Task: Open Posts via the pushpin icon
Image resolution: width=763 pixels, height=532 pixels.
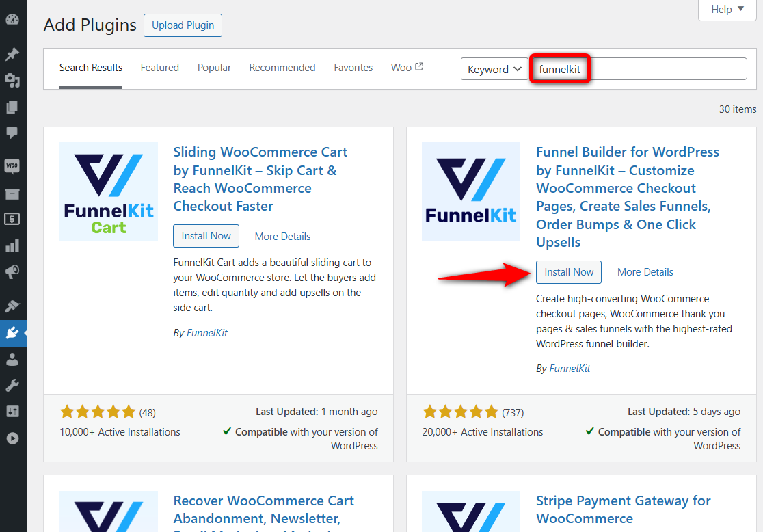Action: [x=12, y=54]
